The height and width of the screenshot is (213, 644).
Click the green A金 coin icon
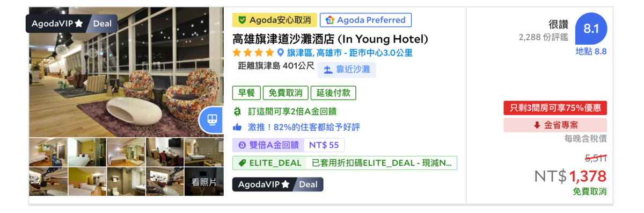(237, 111)
